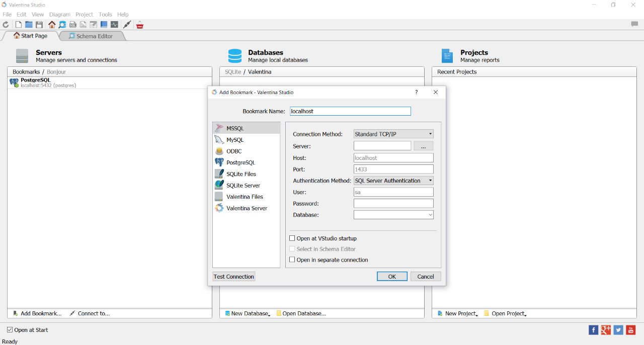Cancel the Add Bookmark dialog
Image resolution: width=644 pixels, height=345 pixels.
tap(426, 277)
